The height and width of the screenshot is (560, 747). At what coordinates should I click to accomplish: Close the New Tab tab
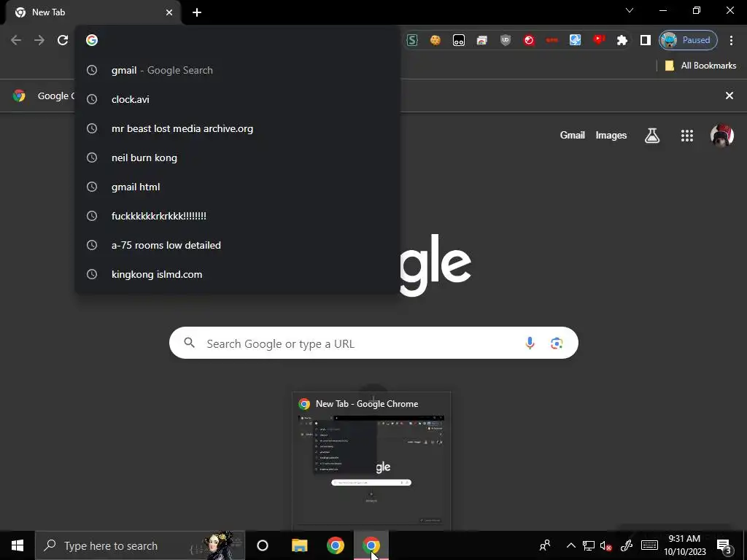click(169, 12)
